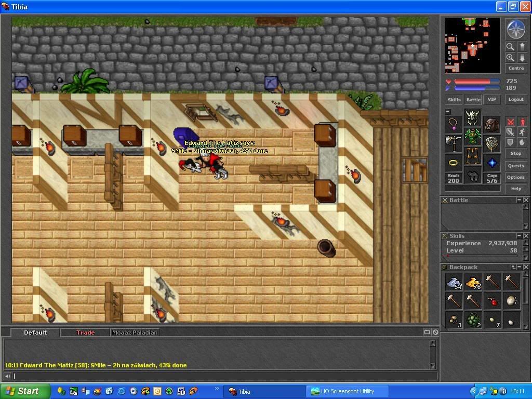Click the Centre minimap button
The width and height of the screenshot is (532, 399).
[x=516, y=68]
